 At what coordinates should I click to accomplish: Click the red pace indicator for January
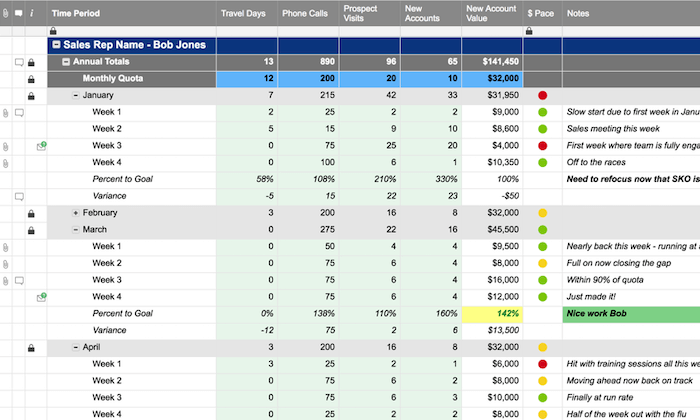542,96
